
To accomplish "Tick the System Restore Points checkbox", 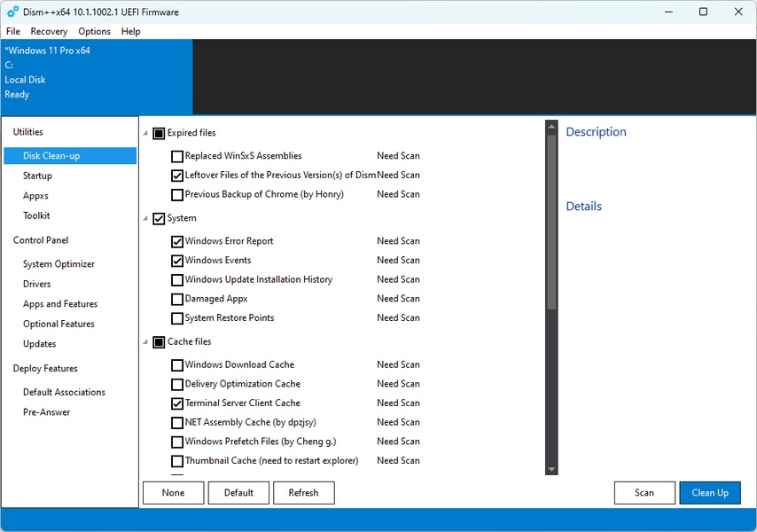I will 177,318.
